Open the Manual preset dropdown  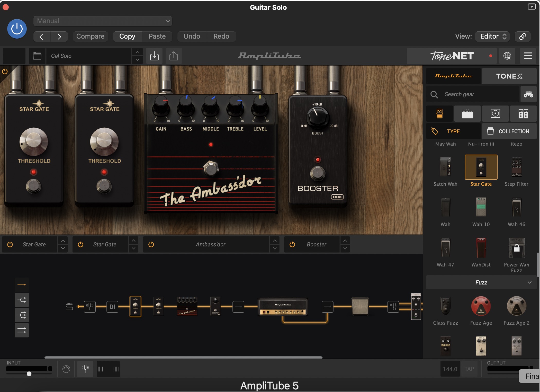(x=103, y=21)
